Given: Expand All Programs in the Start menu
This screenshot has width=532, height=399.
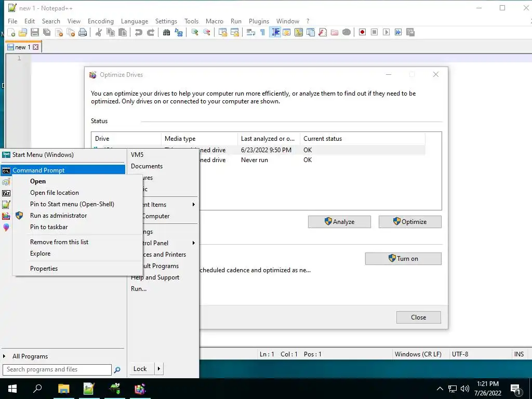Looking at the screenshot, I should pos(30,356).
